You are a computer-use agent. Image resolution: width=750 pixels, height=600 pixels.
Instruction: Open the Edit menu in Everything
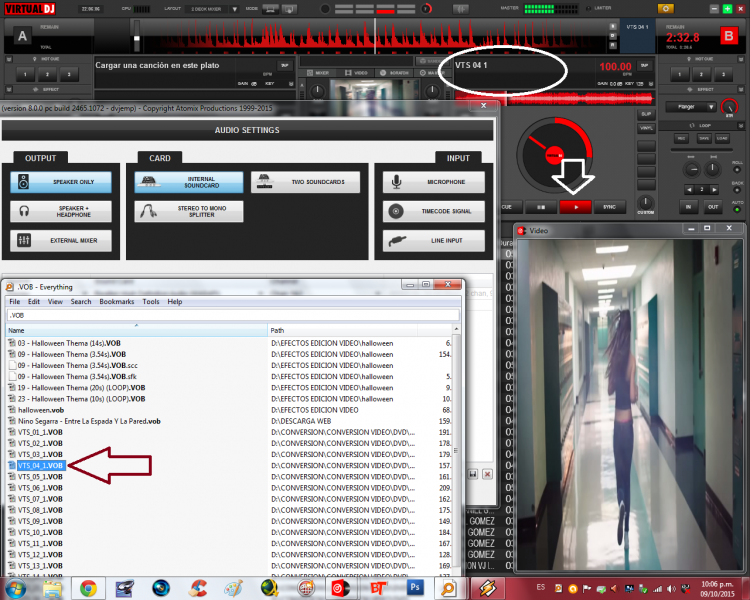point(33,302)
